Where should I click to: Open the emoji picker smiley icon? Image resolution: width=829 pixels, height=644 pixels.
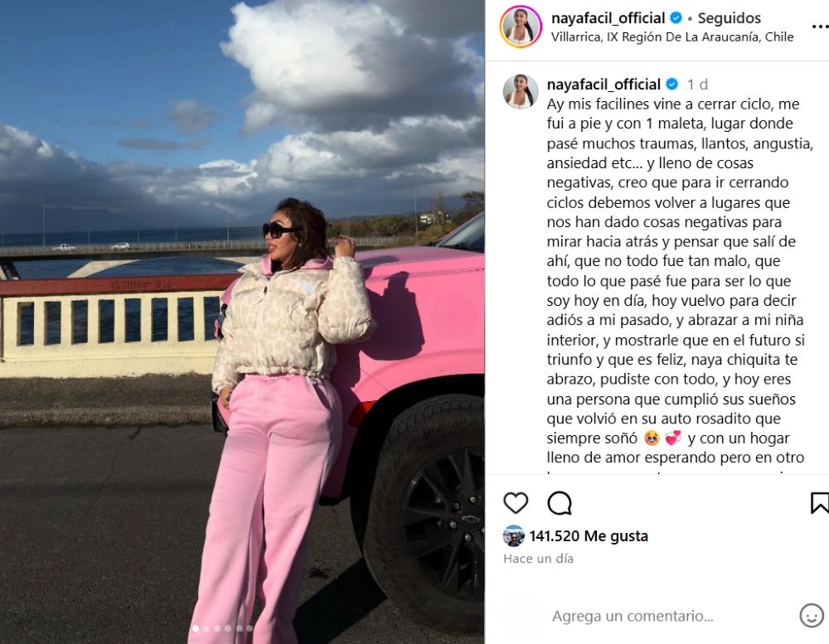pos(812,616)
